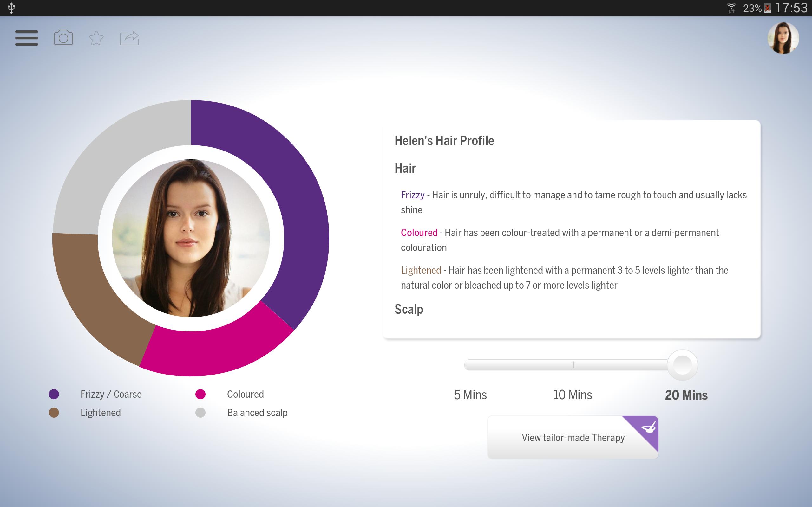Tap the share arrow icon

129,38
